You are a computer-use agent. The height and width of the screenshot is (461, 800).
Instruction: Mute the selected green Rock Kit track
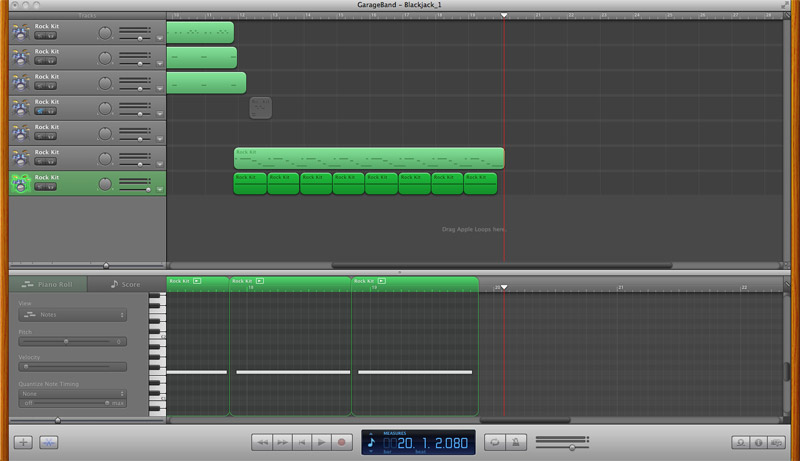[40, 187]
